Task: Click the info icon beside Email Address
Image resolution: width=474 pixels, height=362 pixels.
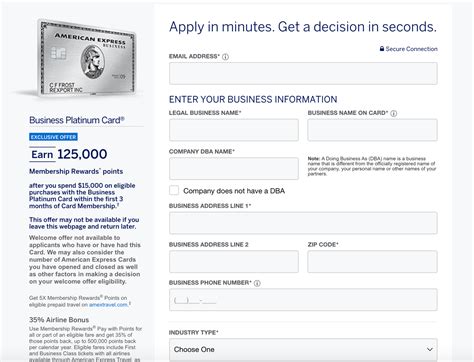Action: [225, 57]
